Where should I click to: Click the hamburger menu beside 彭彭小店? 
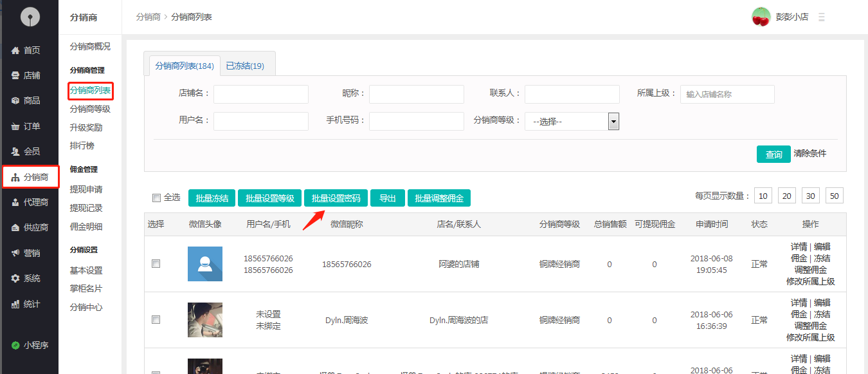821,17
